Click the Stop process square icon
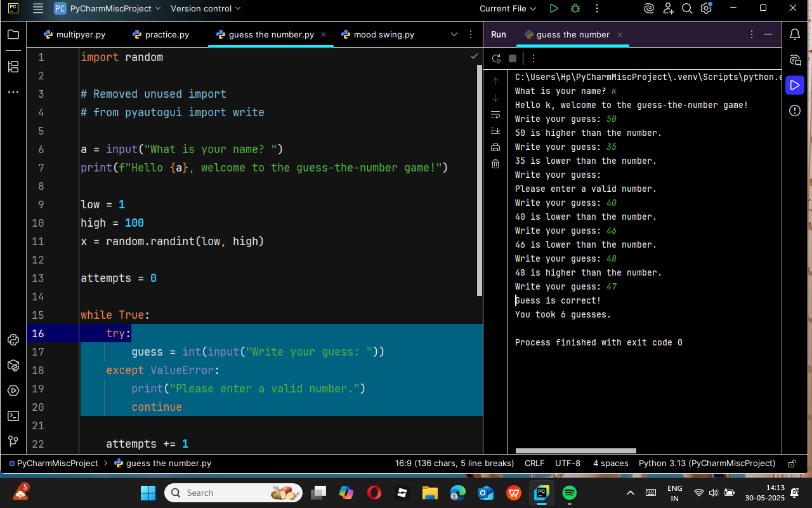812x508 pixels. pos(513,58)
